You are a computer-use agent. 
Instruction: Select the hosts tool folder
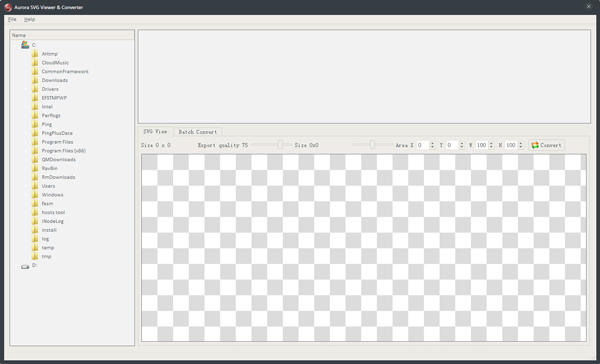[53, 212]
